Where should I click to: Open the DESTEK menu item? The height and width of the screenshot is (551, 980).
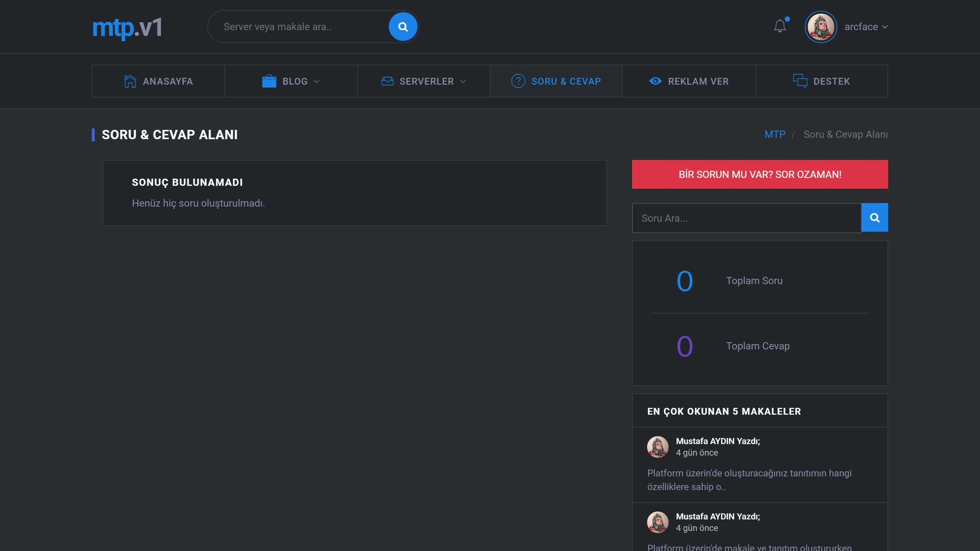(822, 81)
